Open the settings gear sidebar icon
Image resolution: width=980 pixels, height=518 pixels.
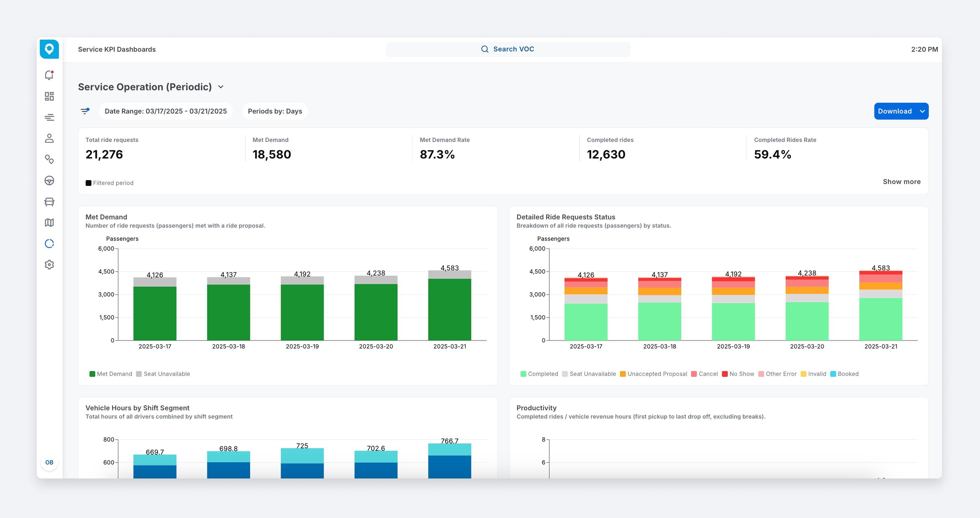point(49,265)
